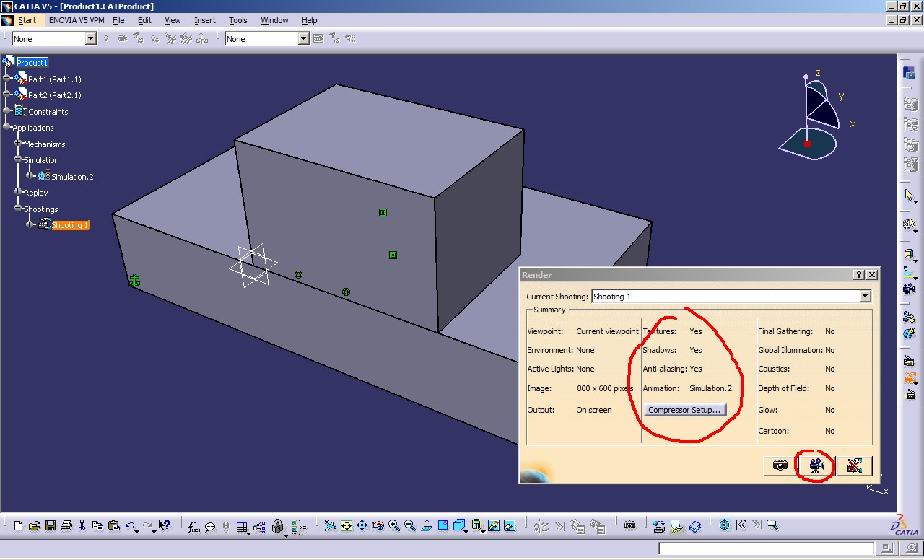Image resolution: width=924 pixels, height=560 pixels.
Task: Click the Render Animation video camera button
Action: pos(816,465)
